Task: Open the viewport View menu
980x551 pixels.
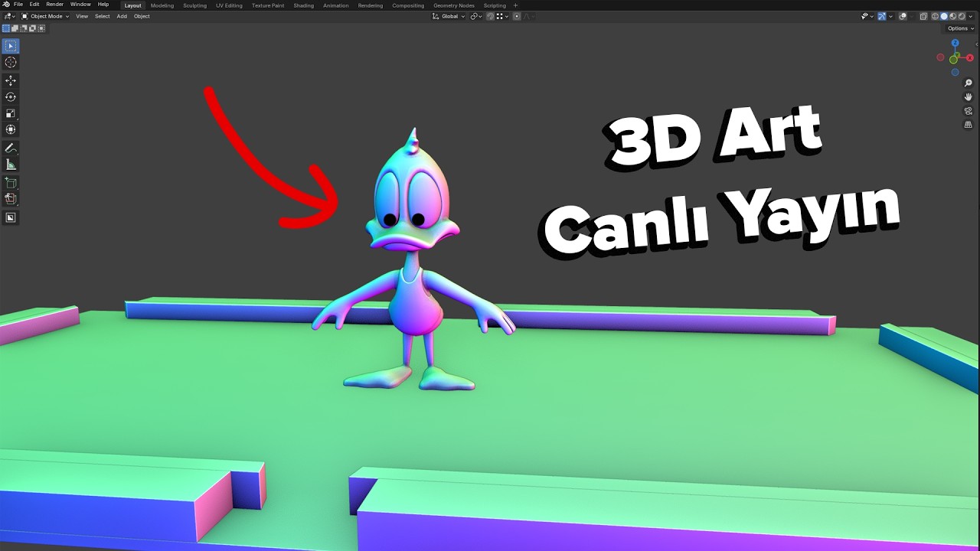Action: (x=82, y=16)
